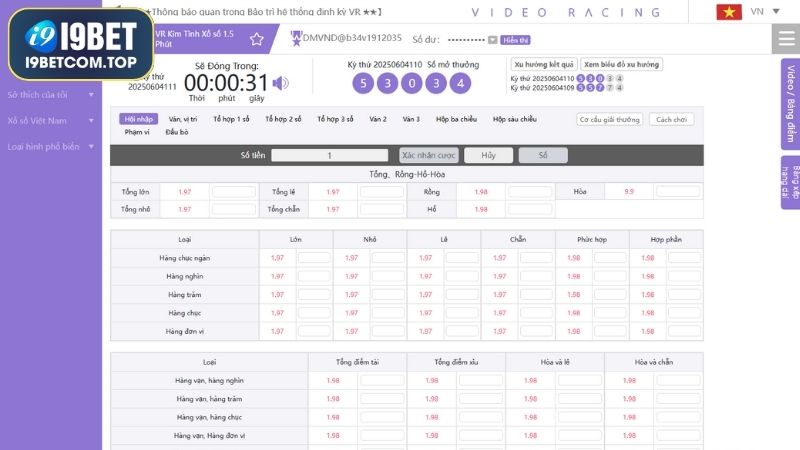Open the hamburger menu in top right

pos(785,39)
